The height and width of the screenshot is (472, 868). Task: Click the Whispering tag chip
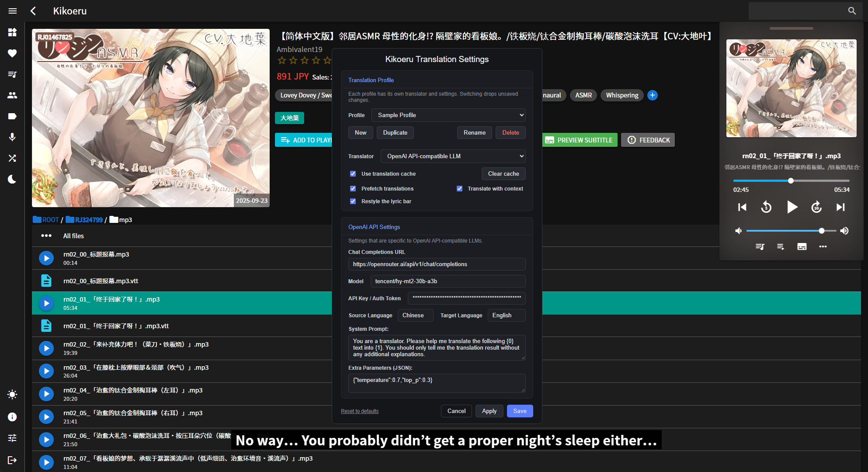pyautogui.click(x=622, y=95)
